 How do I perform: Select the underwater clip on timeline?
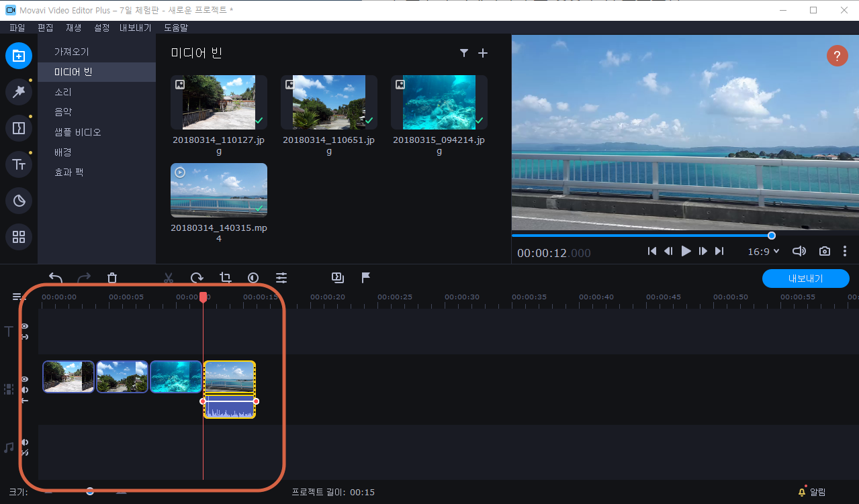click(x=176, y=376)
